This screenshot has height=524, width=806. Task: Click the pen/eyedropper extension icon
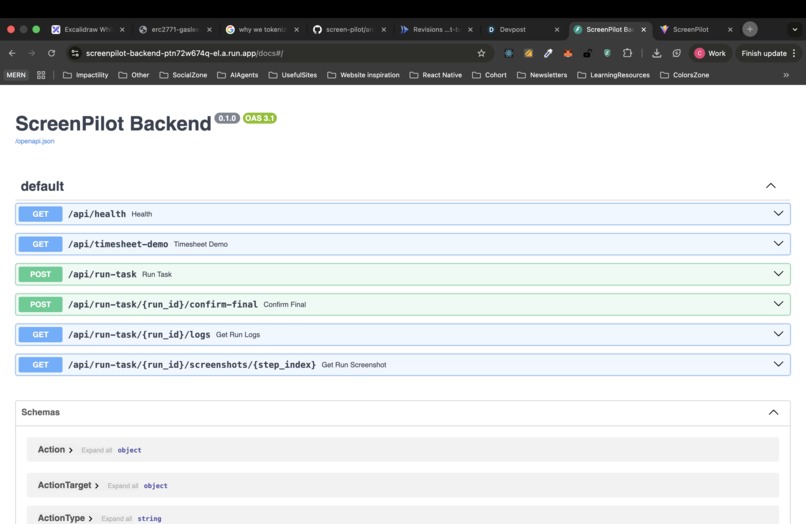point(548,53)
